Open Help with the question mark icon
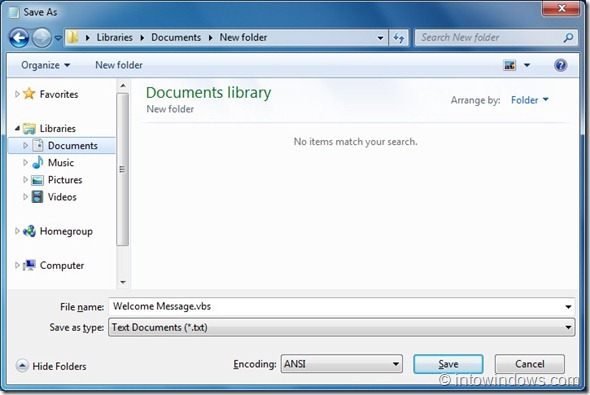Viewport: 590px width, 395px height. coord(560,65)
